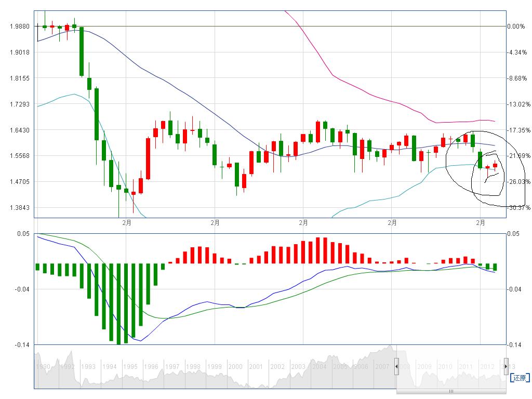The height and width of the screenshot is (399, 532).
Task: Click year 2010 inside the selected timeline range
Action: point(445,367)
